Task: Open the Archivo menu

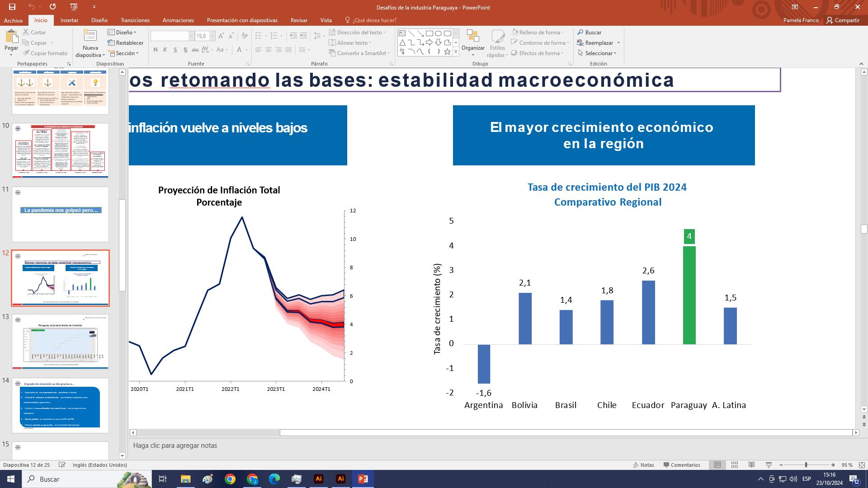Action: coord(13,20)
